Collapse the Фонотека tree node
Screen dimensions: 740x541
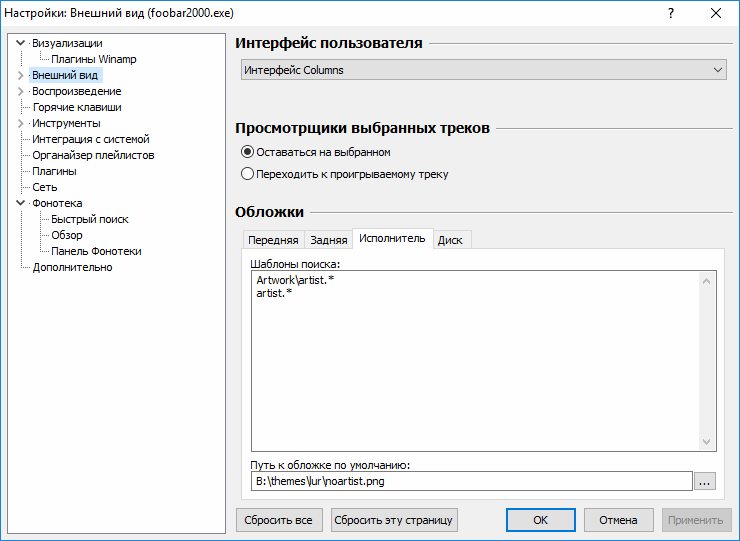(20, 203)
